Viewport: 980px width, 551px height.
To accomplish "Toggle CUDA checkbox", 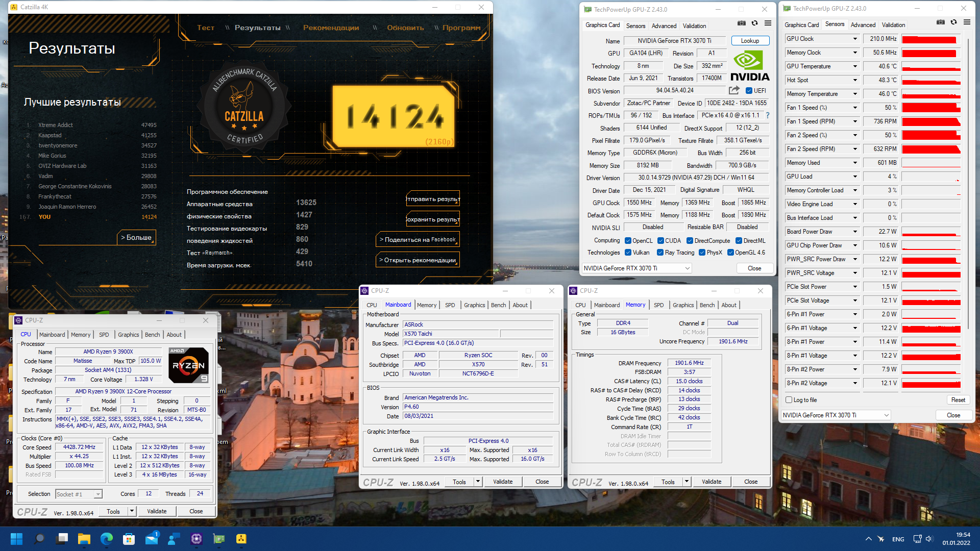I will pos(660,241).
